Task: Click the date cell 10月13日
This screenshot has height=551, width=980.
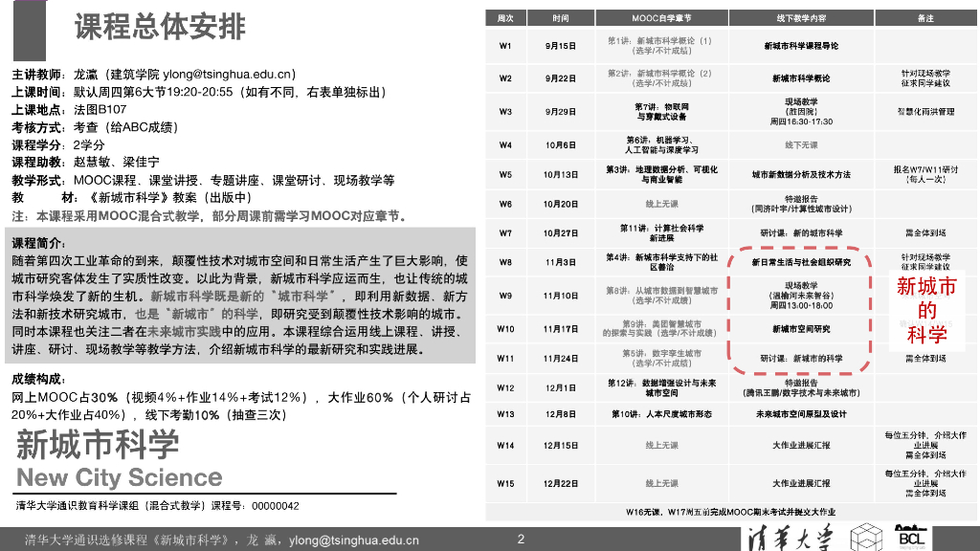Action: (561, 174)
